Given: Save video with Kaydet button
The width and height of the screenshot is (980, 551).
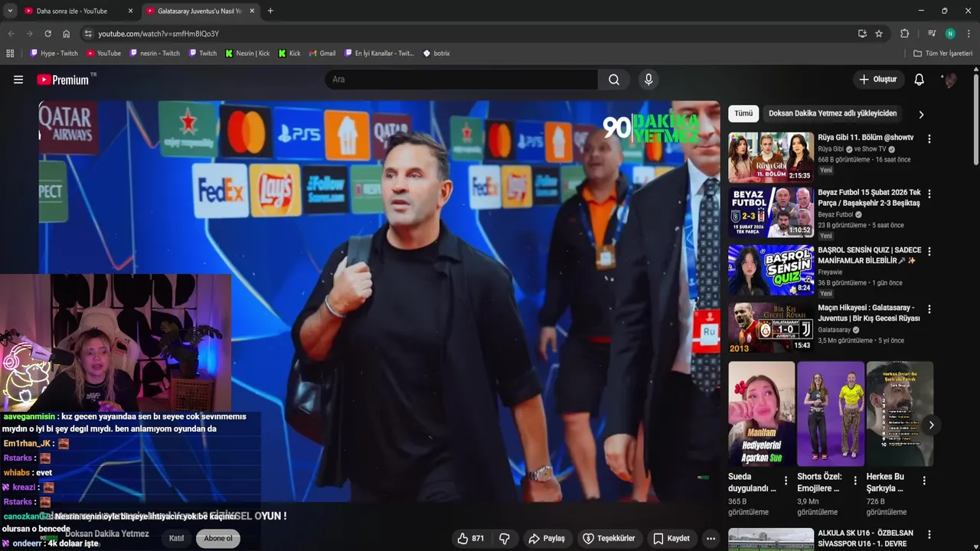Looking at the screenshot, I should [x=671, y=538].
